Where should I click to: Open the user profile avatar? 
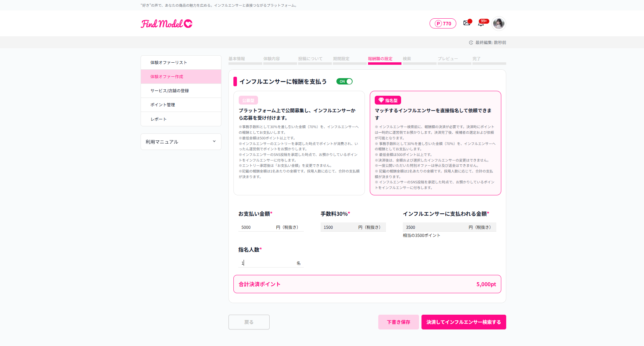tap(499, 24)
